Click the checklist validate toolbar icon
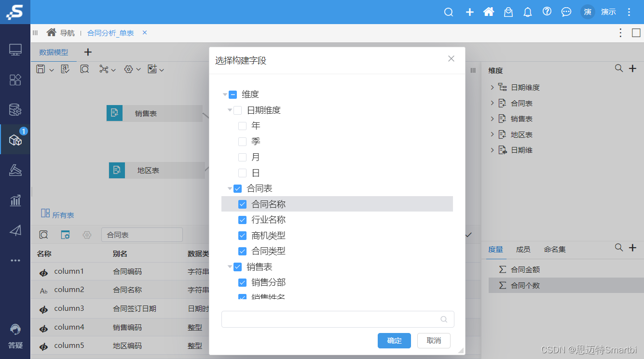This screenshot has height=359, width=644. (65, 69)
